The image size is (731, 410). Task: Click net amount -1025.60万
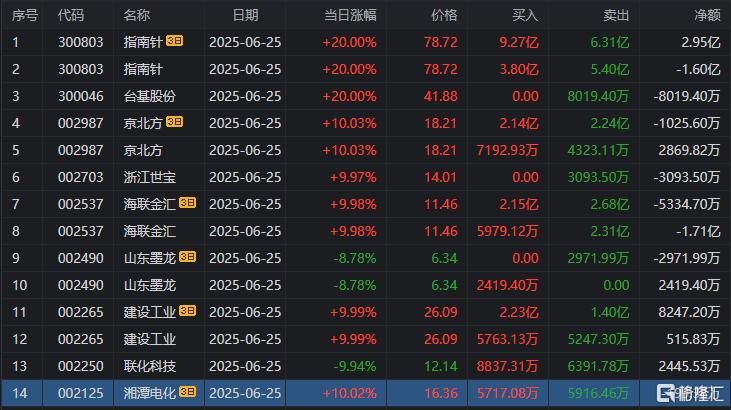(x=687, y=124)
